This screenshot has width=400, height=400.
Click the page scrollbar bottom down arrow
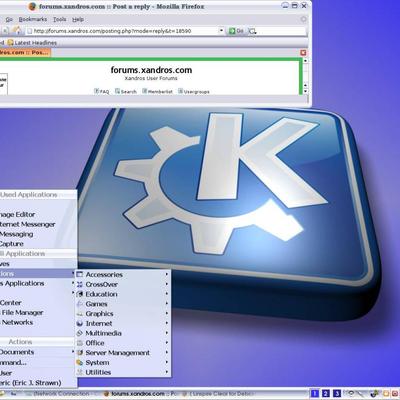coord(305,91)
